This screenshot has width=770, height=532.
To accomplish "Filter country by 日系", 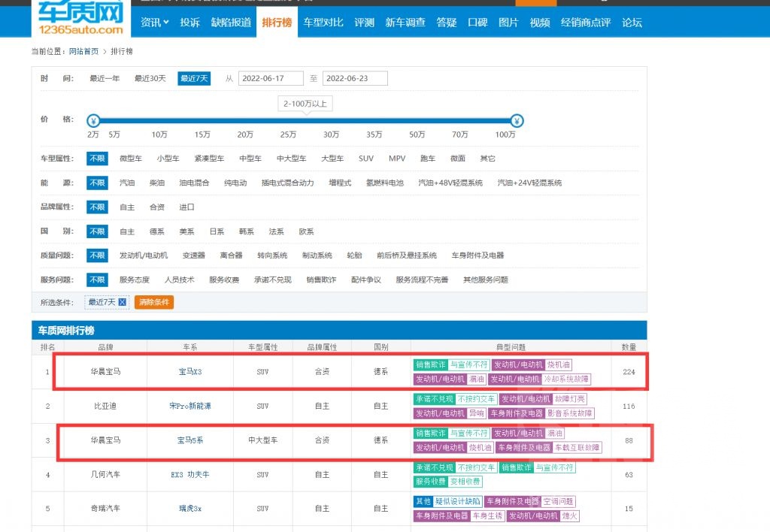I will 217,231.
